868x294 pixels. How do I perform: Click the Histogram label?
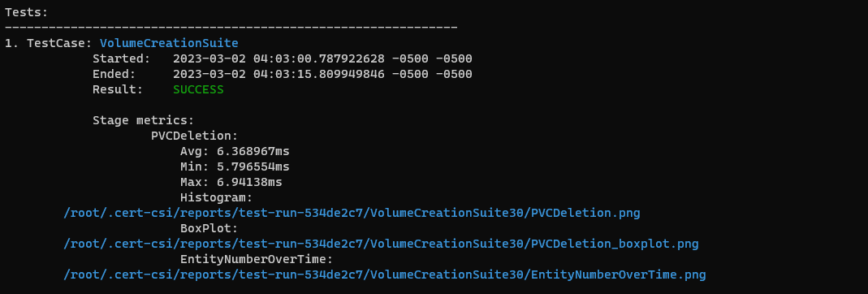[217, 197]
